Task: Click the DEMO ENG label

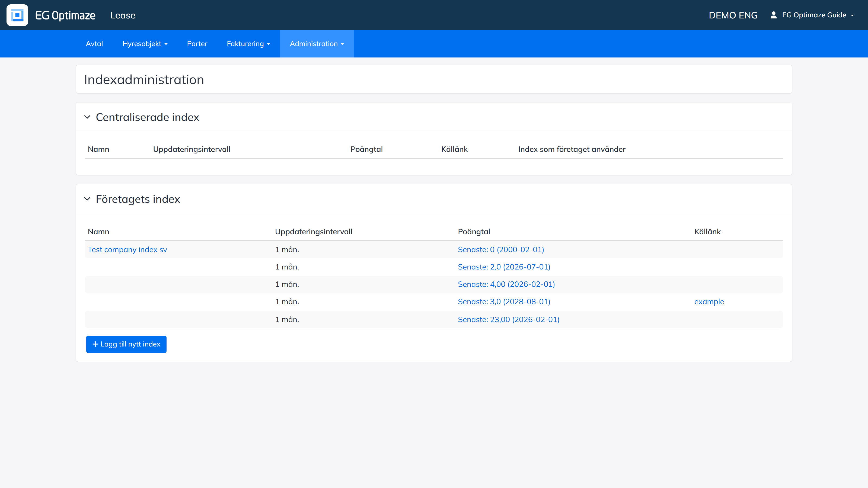Action: [733, 15]
